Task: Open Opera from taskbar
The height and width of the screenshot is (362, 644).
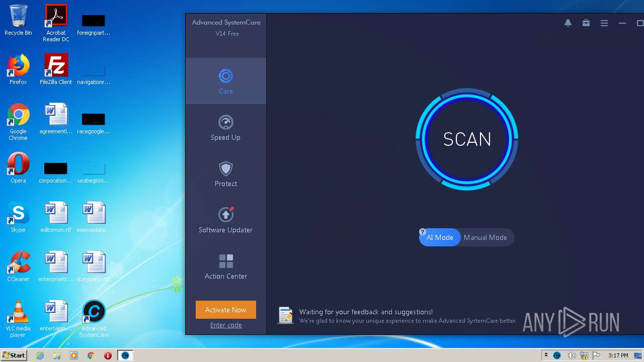Action: pyautogui.click(x=108, y=355)
